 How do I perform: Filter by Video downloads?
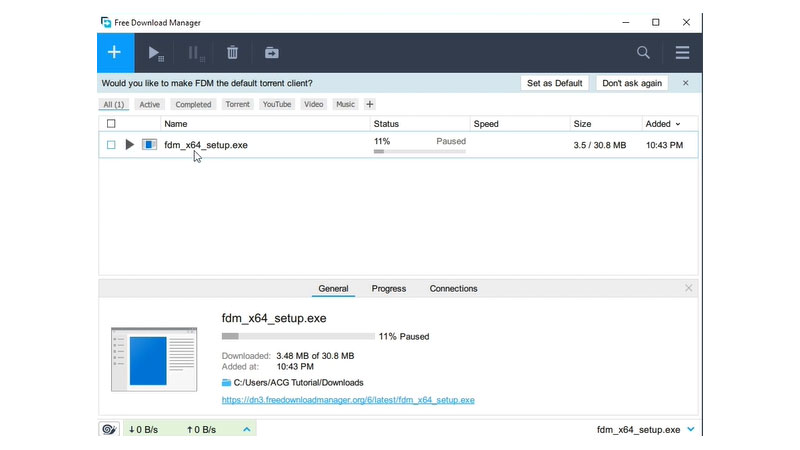point(314,105)
